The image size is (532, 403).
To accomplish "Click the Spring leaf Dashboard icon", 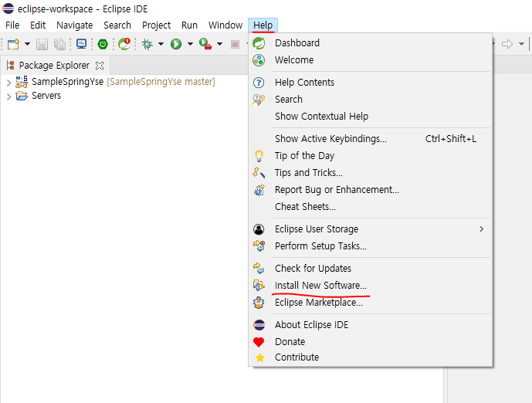I will coord(259,43).
